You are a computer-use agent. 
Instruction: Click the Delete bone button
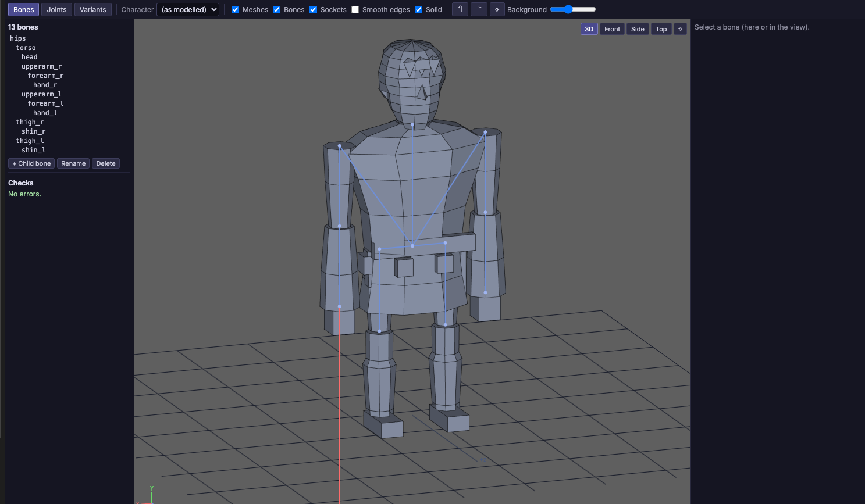coord(106,163)
